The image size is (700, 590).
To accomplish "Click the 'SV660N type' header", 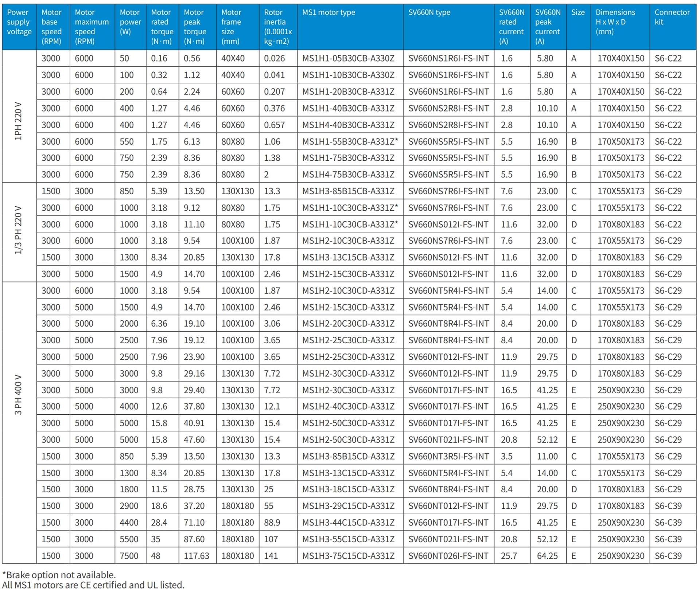I will (449, 27).
